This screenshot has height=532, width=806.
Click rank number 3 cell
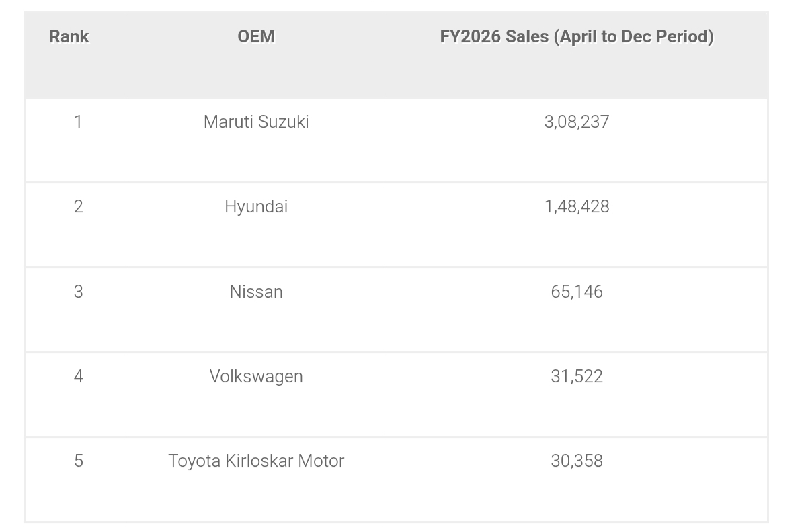click(78, 292)
